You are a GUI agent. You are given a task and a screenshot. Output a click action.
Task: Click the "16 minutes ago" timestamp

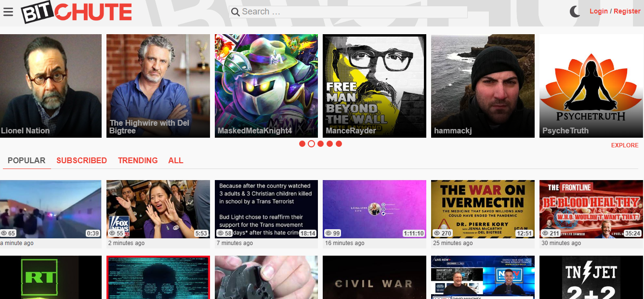click(345, 243)
